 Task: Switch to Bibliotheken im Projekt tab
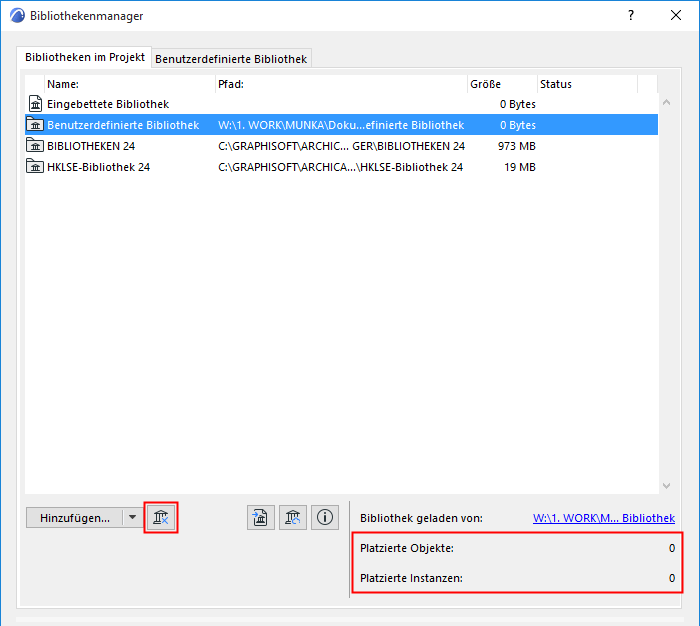pos(85,57)
